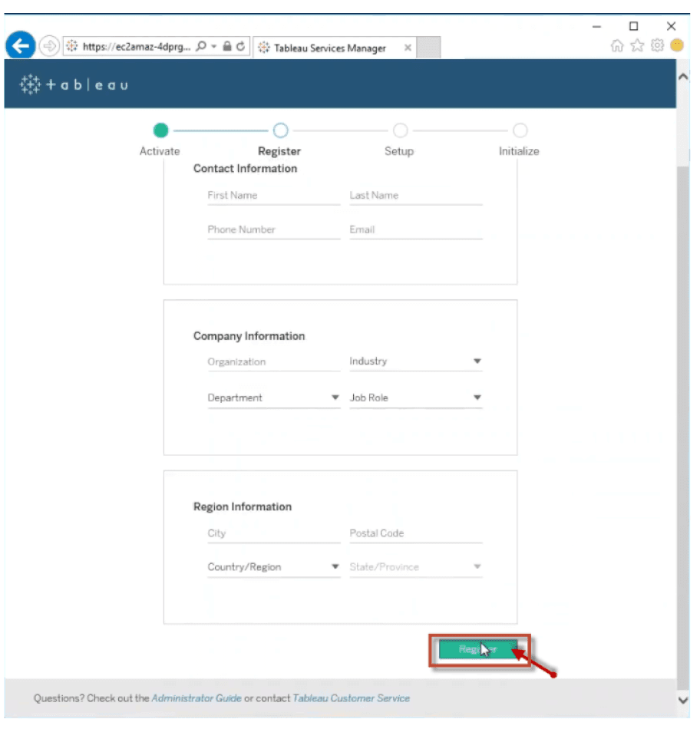Image resolution: width=700 pixels, height=729 pixels.
Task: Open the Country/Region dropdown
Action: tap(273, 567)
